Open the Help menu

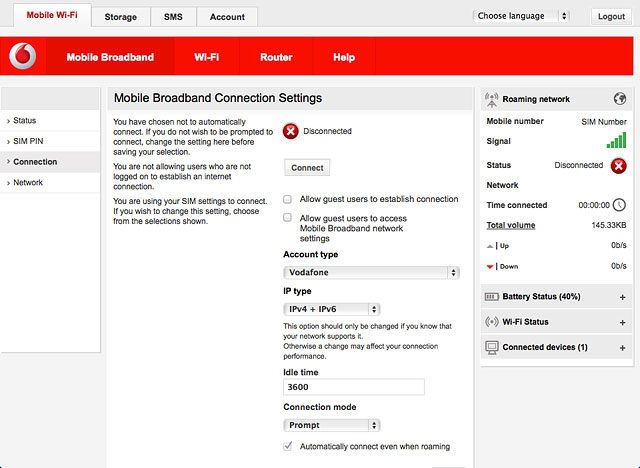344,57
